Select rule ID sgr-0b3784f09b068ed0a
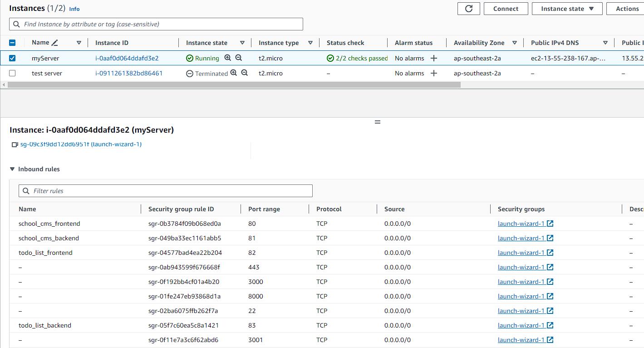 click(185, 224)
